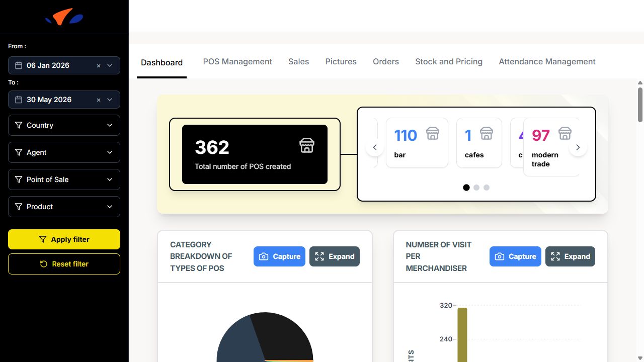Click store icon on bar card
Image resolution: width=644 pixels, height=362 pixels.
433,133
